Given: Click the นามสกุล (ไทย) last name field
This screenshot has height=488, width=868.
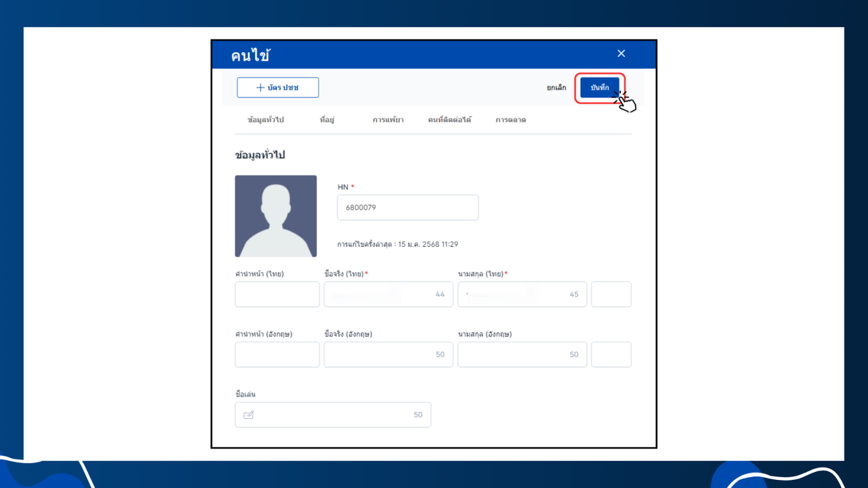Looking at the screenshot, I should tap(523, 295).
